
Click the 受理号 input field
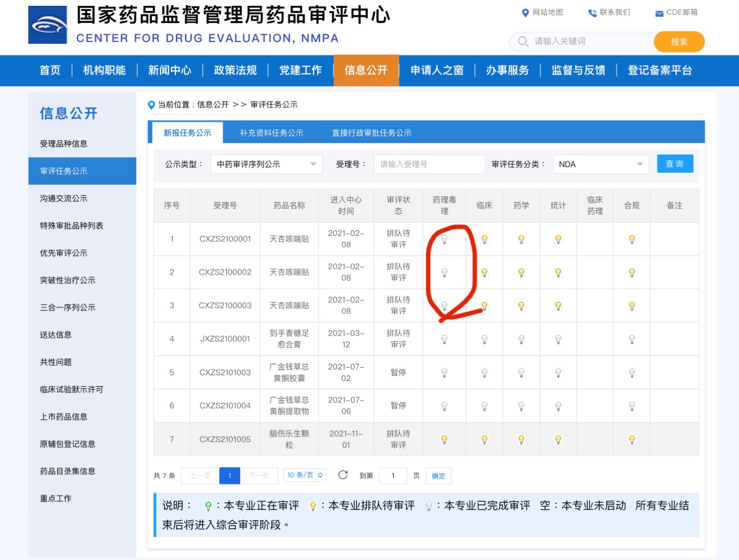tap(429, 165)
